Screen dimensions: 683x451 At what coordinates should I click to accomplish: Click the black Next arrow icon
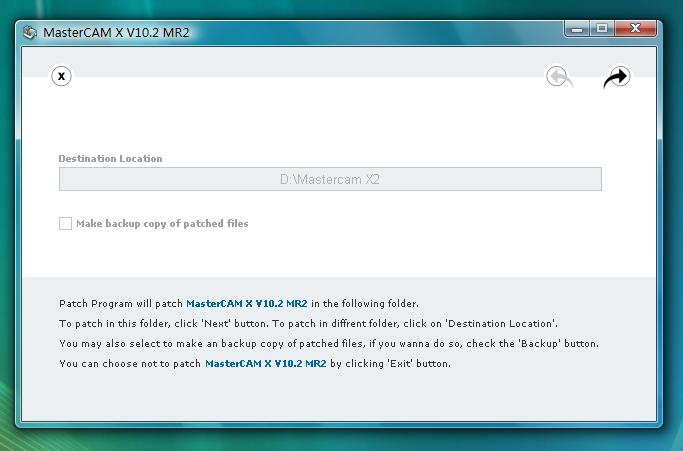[617, 77]
